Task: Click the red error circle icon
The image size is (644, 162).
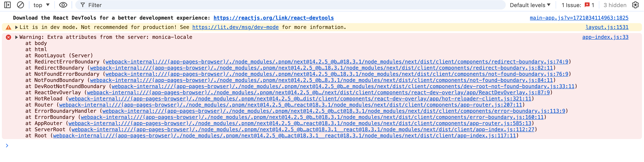Action: click(x=9, y=37)
